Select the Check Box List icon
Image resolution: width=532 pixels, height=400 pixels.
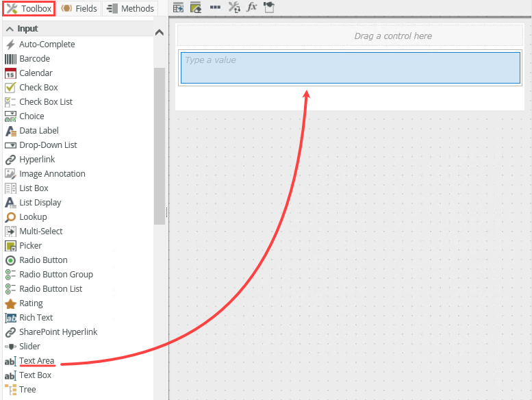tap(10, 102)
